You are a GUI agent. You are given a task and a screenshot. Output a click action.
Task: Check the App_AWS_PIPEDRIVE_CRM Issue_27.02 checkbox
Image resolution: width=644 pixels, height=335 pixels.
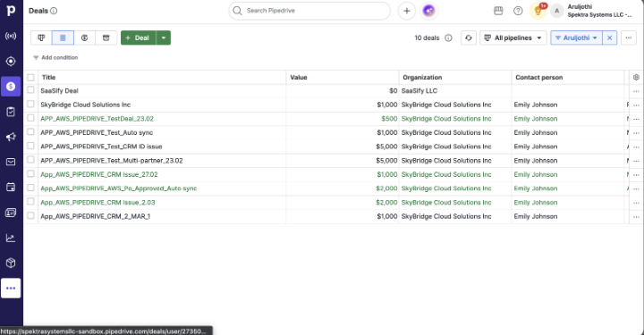[30, 174]
